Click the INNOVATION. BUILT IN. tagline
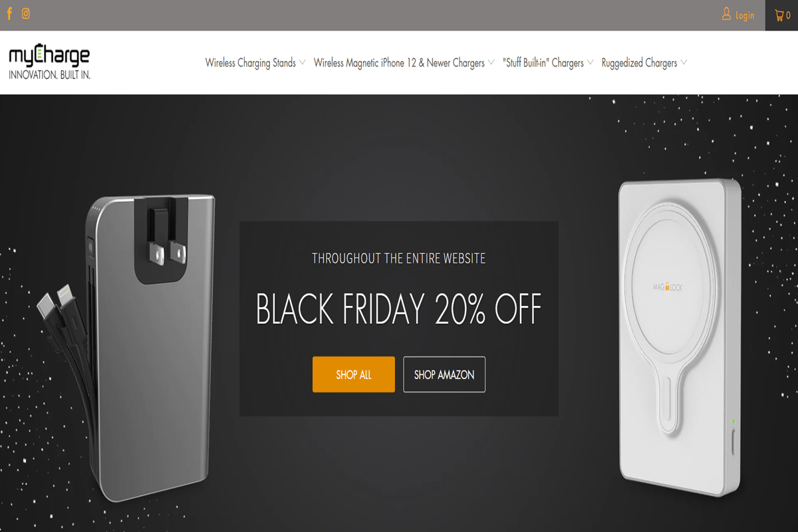 [x=49, y=75]
